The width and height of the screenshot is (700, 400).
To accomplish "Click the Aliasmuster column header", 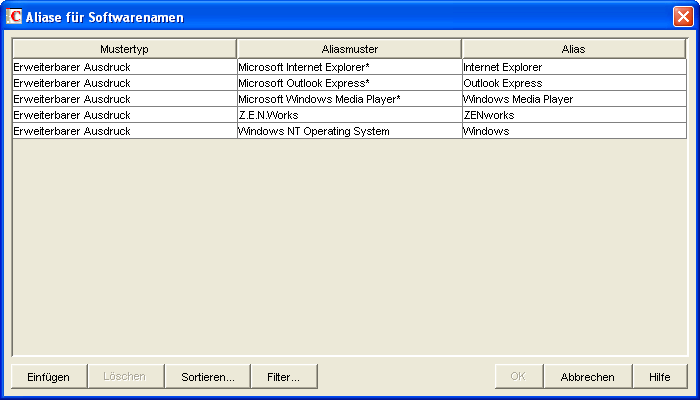I will pos(350,49).
